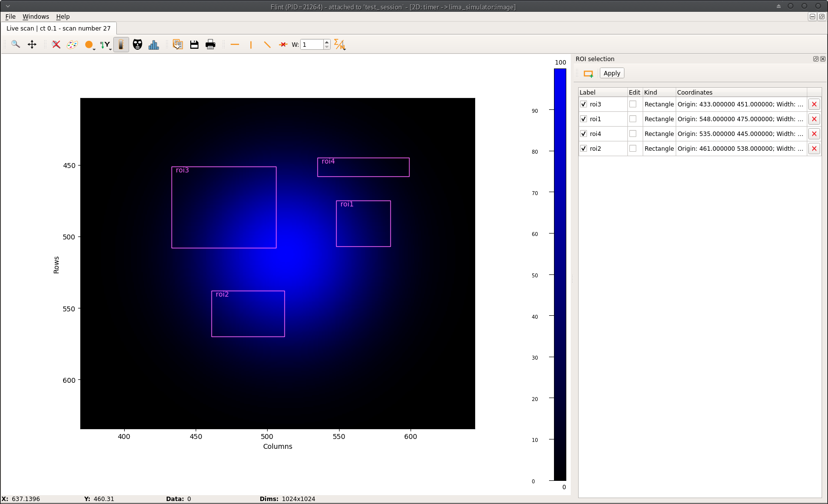The image size is (828, 504).
Task: Click the Edit column header
Action: coord(635,92)
